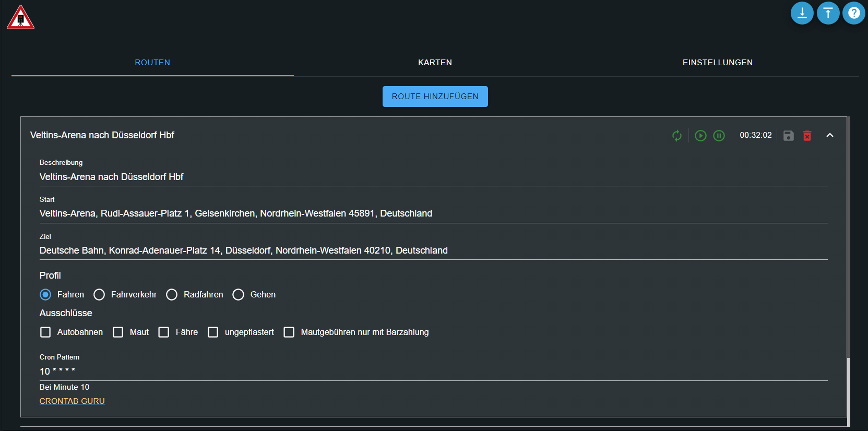
Task: Save the route with the floppy disk icon
Action: tap(789, 136)
